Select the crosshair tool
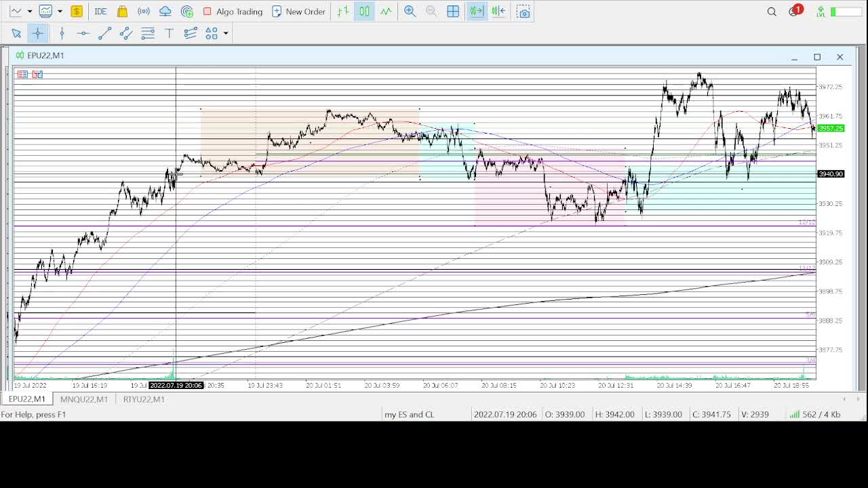Screen dimensions: 868x488 (x=38, y=33)
